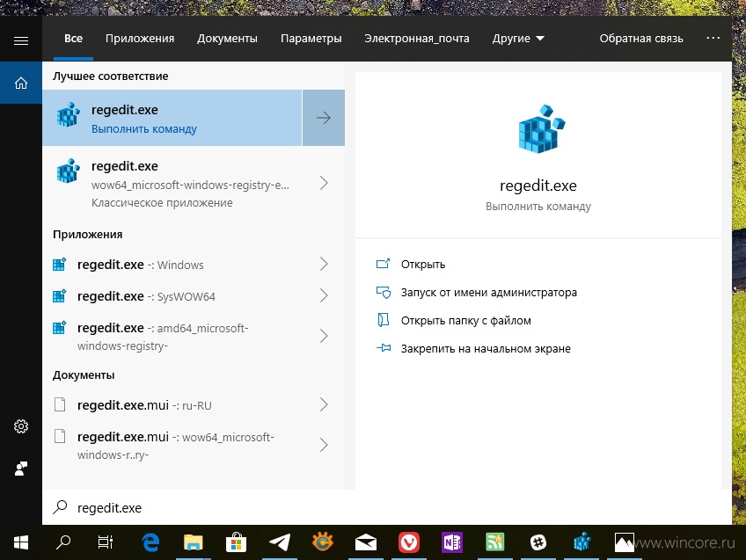The width and height of the screenshot is (746, 560).
Task: Select regedit.exe wow64 Классическое приложение result
Action: (194, 183)
